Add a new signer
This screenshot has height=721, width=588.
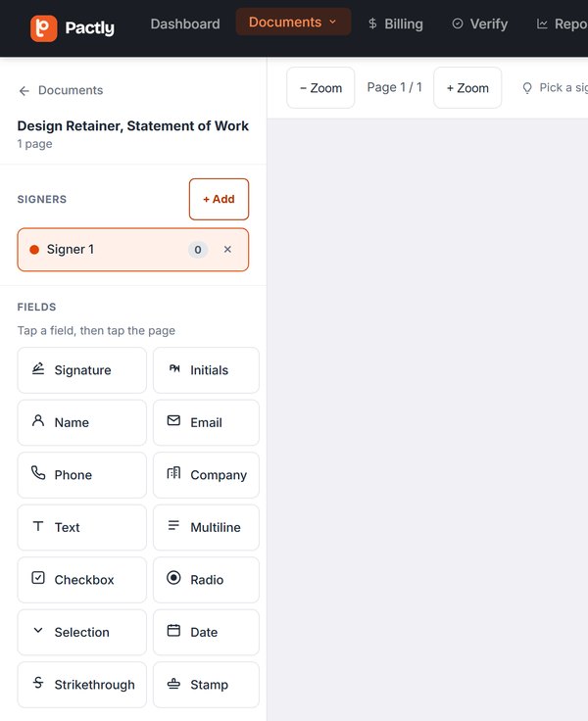(x=219, y=199)
